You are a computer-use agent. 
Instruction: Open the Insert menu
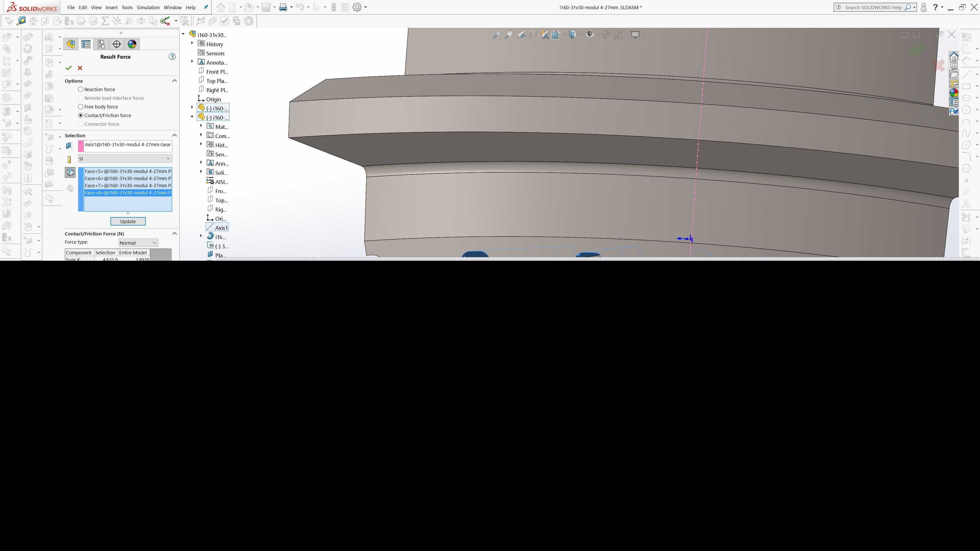pyautogui.click(x=112, y=7)
